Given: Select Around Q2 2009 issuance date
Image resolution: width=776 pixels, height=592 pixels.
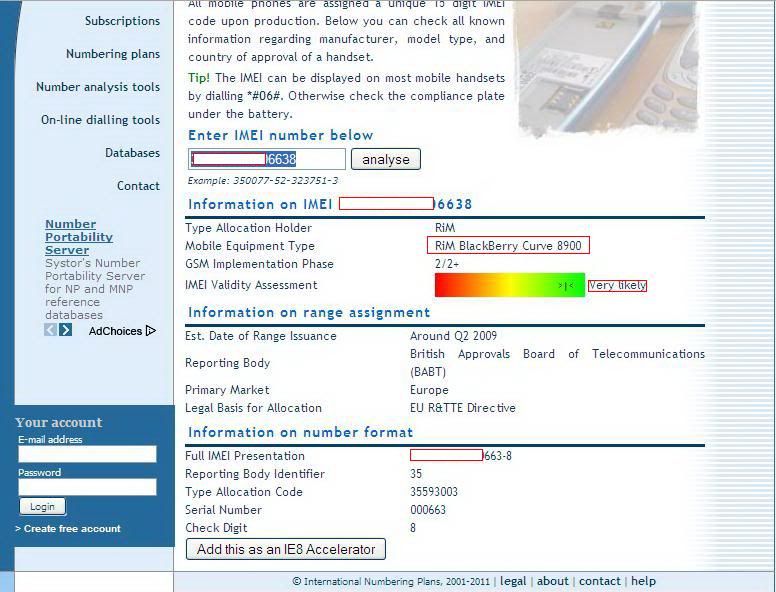Looking at the screenshot, I should click(x=453, y=336).
